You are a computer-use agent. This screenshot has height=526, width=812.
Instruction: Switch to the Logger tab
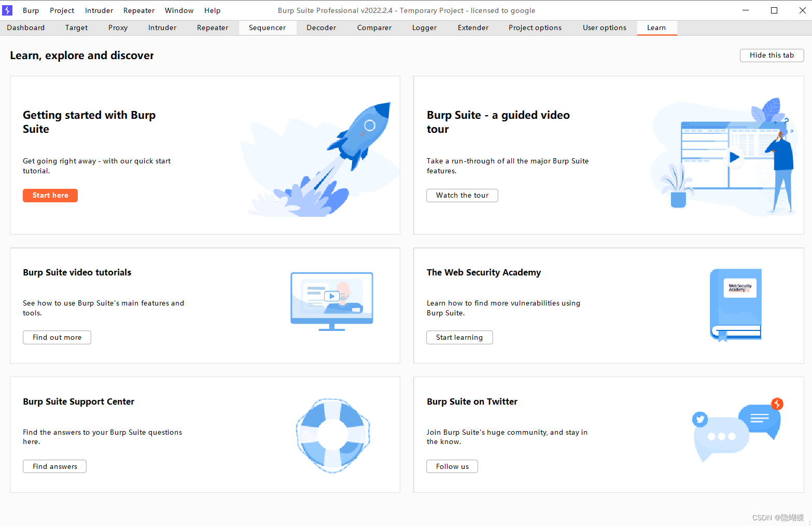pos(425,28)
